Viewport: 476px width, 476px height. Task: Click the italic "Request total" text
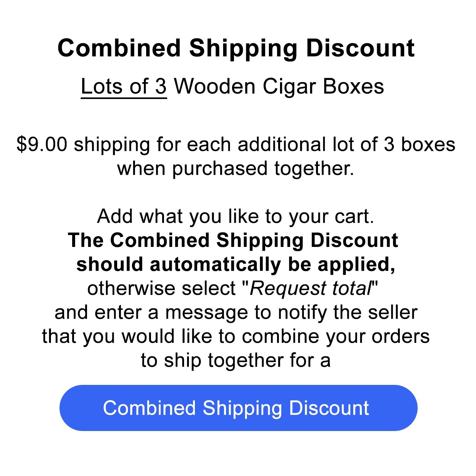pos(311,288)
